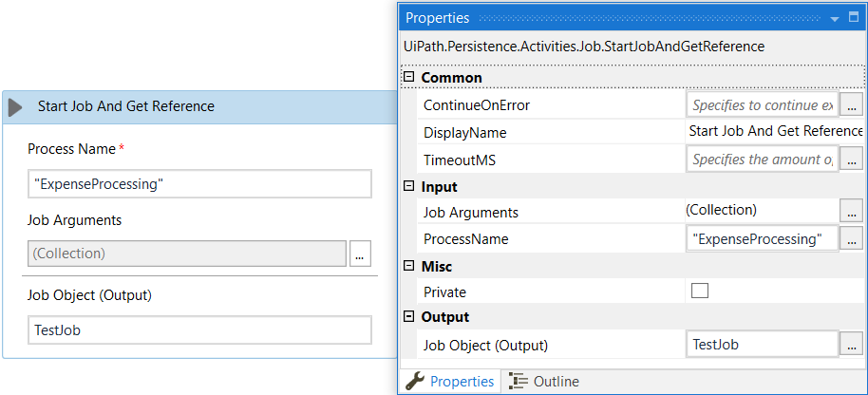
Task: Click the TimeoutMS value field
Action: (762, 160)
